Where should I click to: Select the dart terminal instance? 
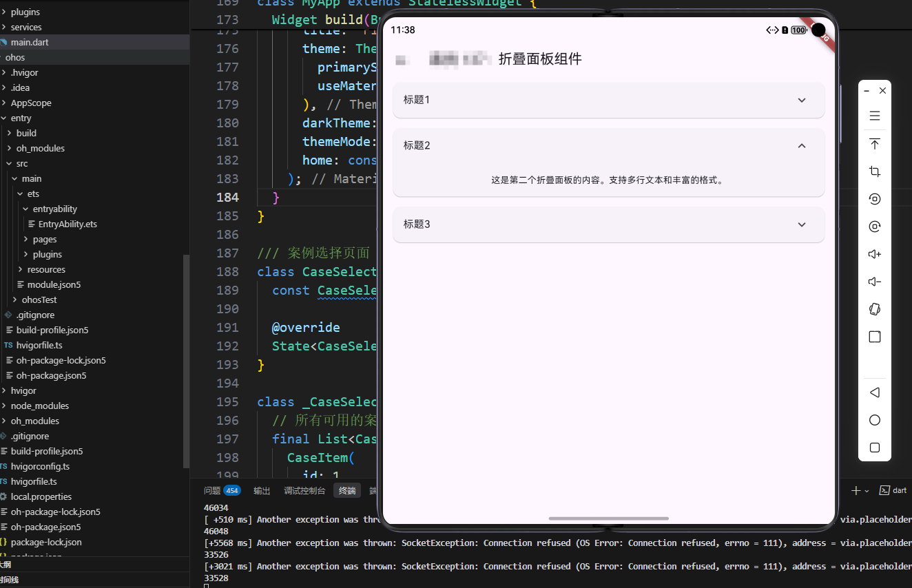(x=893, y=490)
